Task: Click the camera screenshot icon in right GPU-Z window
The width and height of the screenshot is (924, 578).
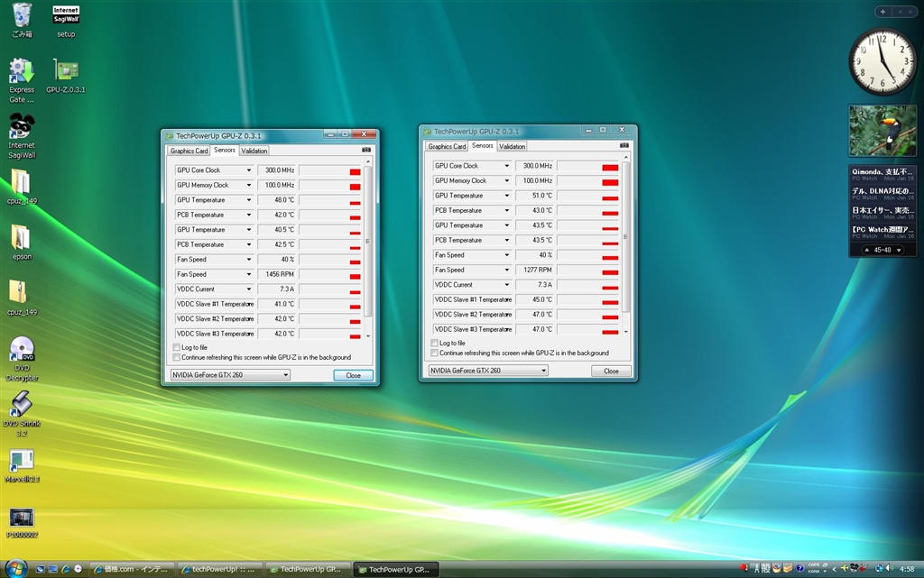Action: [x=624, y=145]
